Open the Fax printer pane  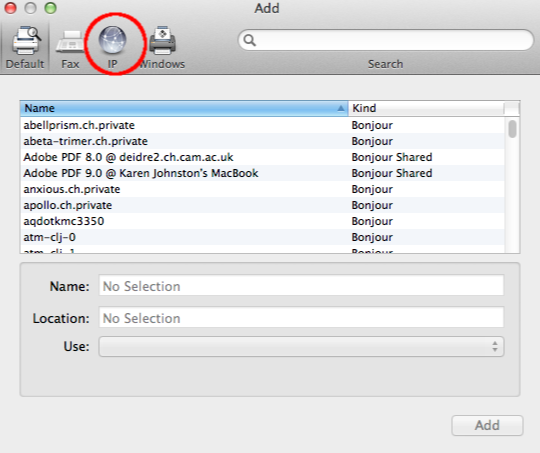pyautogui.click(x=70, y=42)
